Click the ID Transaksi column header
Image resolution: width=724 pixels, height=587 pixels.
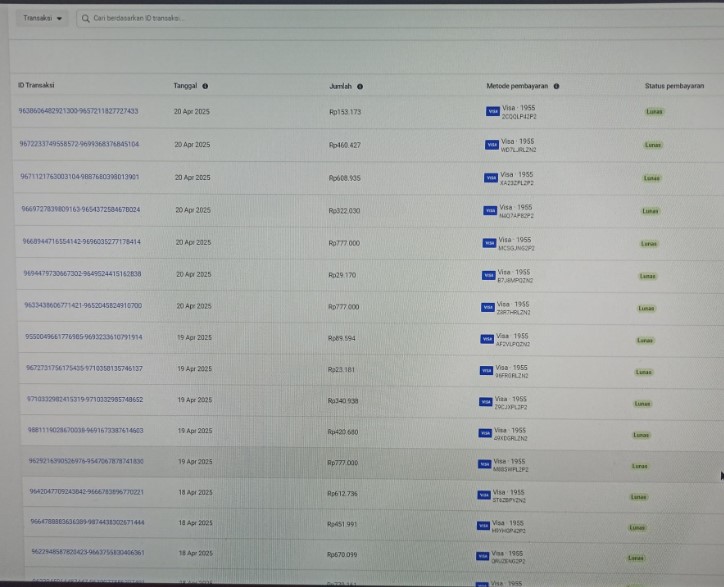(x=36, y=86)
